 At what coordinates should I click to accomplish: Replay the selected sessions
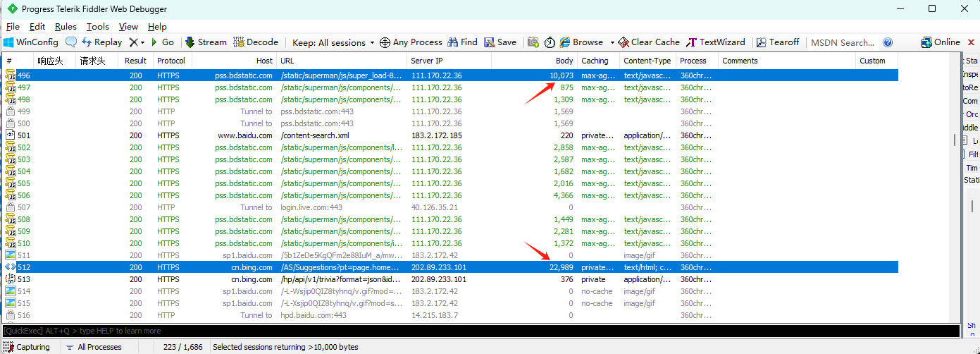click(x=101, y=42)
